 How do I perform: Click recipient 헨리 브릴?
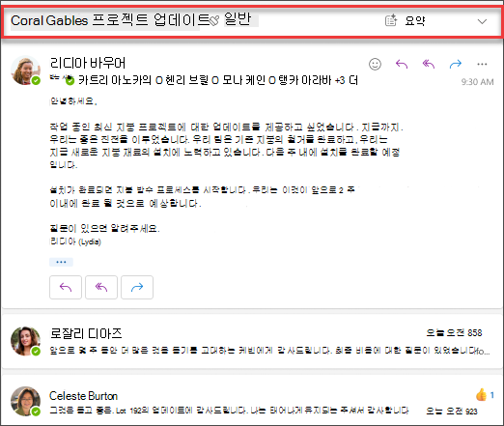(186, 80)
